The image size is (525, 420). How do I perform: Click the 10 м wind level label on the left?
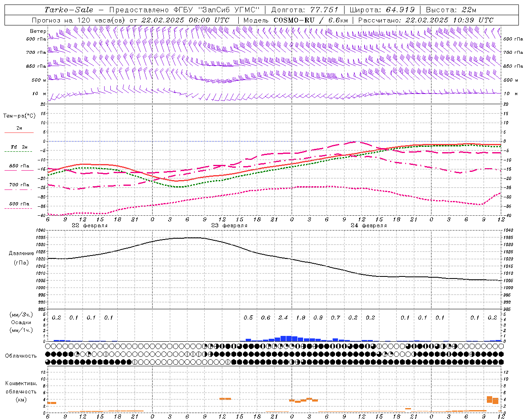(x=39, y=94)
